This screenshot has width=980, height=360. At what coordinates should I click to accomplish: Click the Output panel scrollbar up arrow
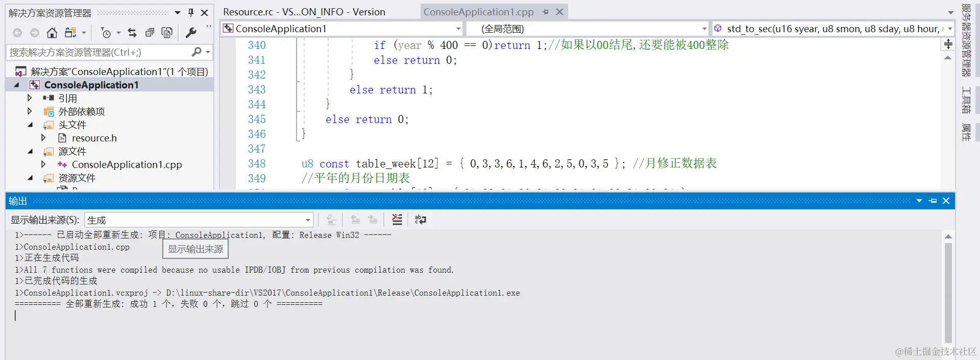[948, 236]
